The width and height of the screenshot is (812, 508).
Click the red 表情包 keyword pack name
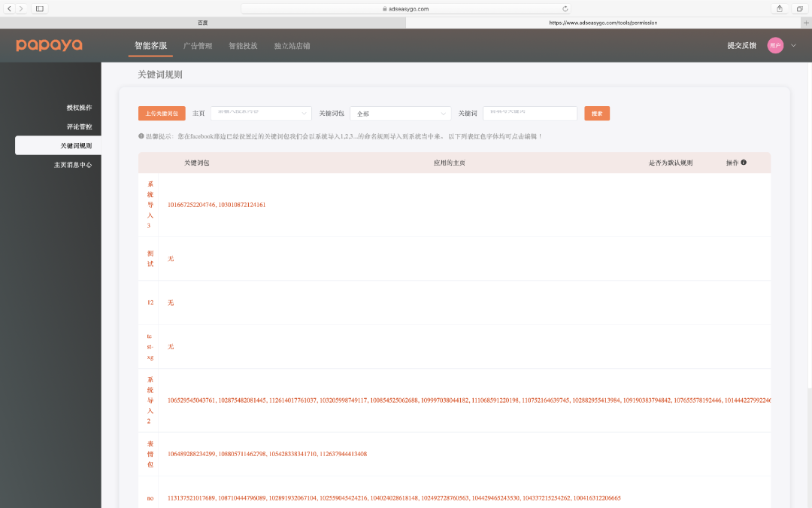pyautogui.click(x=150, y=454)
